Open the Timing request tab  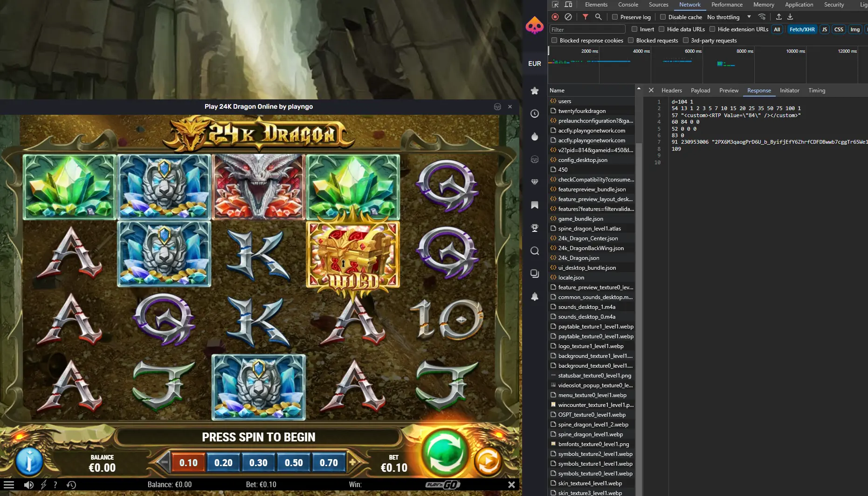pyautogui.click(x=817, y=91)
